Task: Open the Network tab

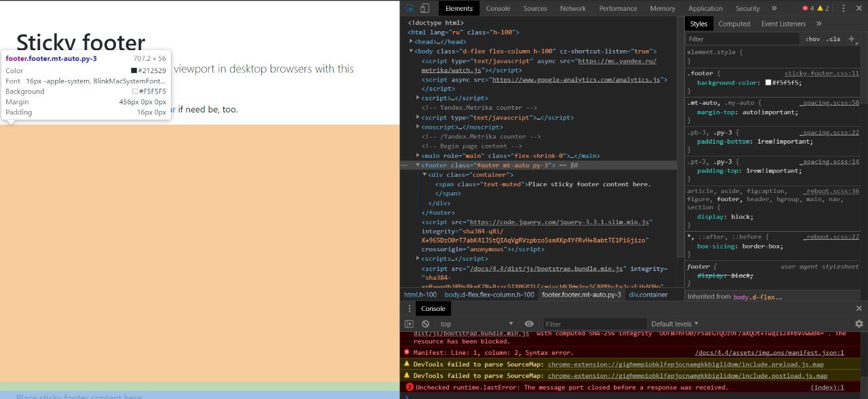Action: [573, 8]
